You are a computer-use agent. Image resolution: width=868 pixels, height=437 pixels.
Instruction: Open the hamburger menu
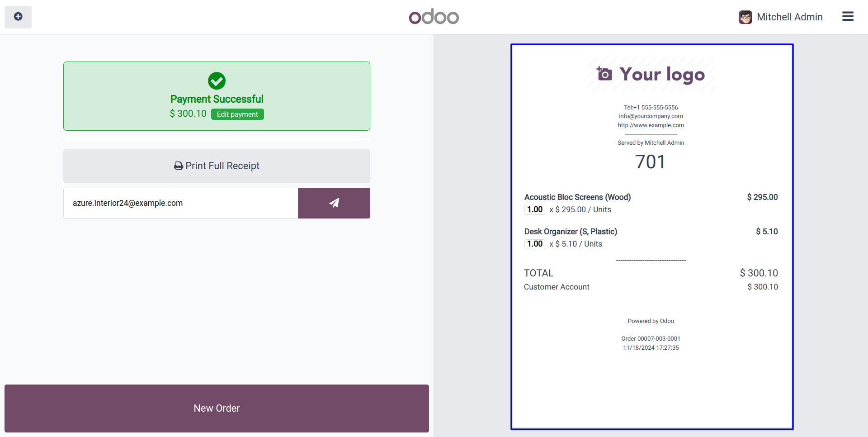tap(848, 17)
